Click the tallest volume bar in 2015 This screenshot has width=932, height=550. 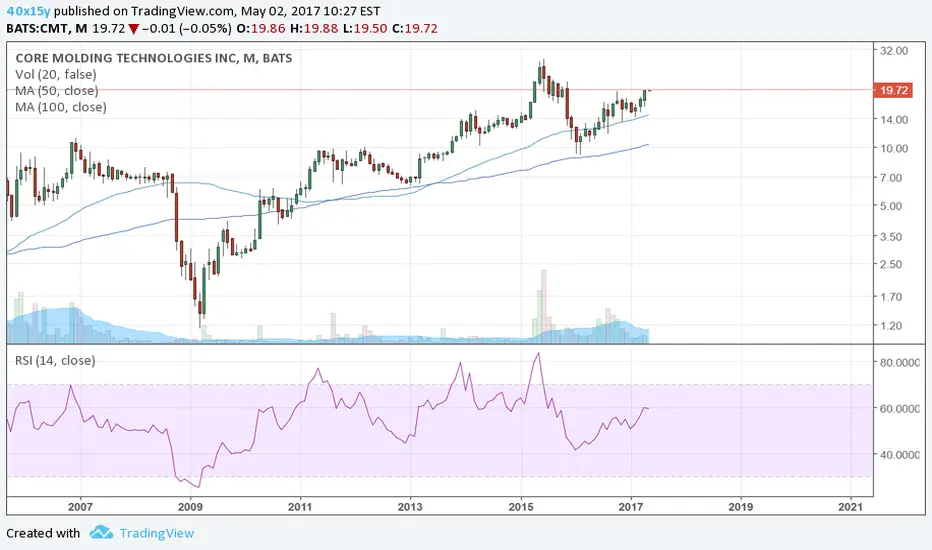544,306
